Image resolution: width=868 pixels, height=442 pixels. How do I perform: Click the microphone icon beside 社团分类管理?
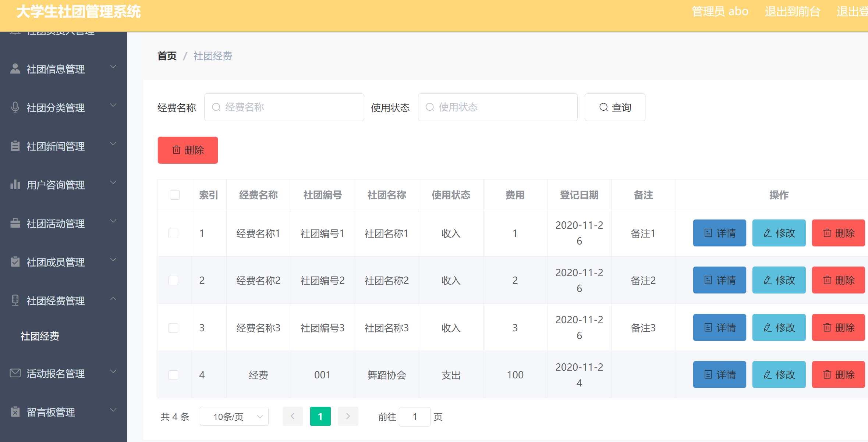point(15,107)
